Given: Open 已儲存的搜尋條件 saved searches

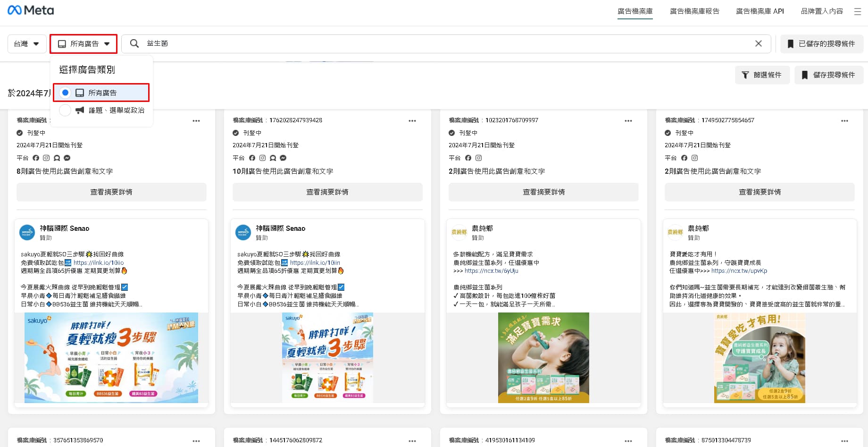Looking at the screenshot, I should 822,44.
